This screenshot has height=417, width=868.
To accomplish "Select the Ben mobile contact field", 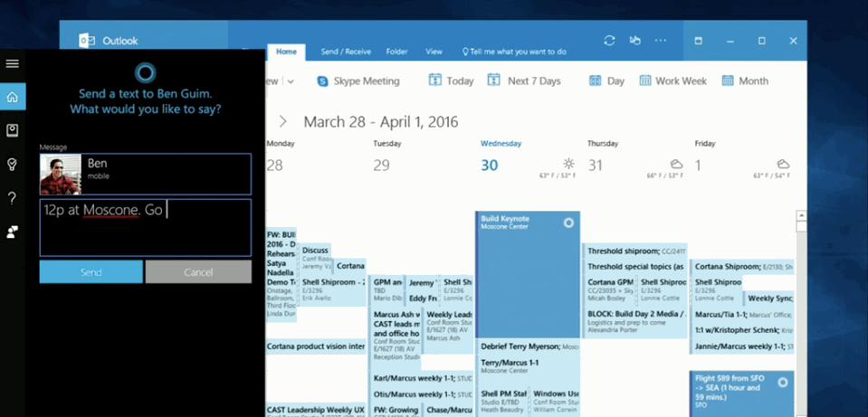I will pos(146,175).
